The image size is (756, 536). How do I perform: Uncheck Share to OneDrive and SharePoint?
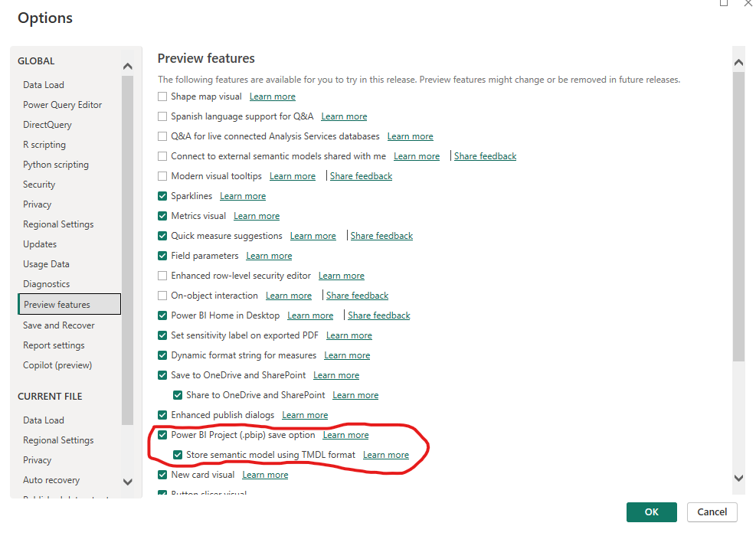[178, 395]
